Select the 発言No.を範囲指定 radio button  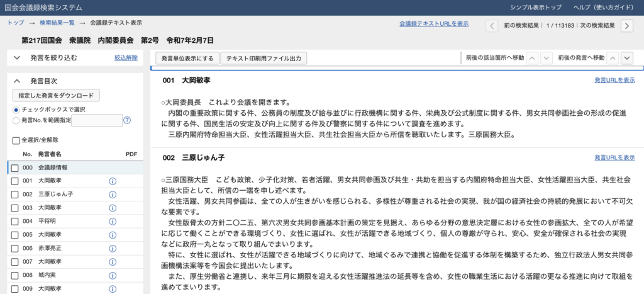pyautogui.click(x=16, y=120)
